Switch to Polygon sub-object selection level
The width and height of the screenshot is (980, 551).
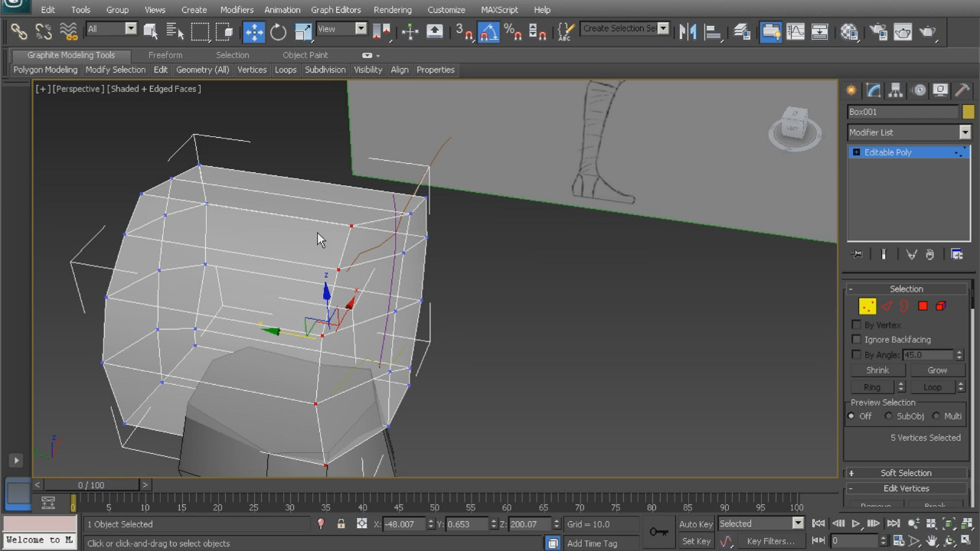click(x=923, y=306)
